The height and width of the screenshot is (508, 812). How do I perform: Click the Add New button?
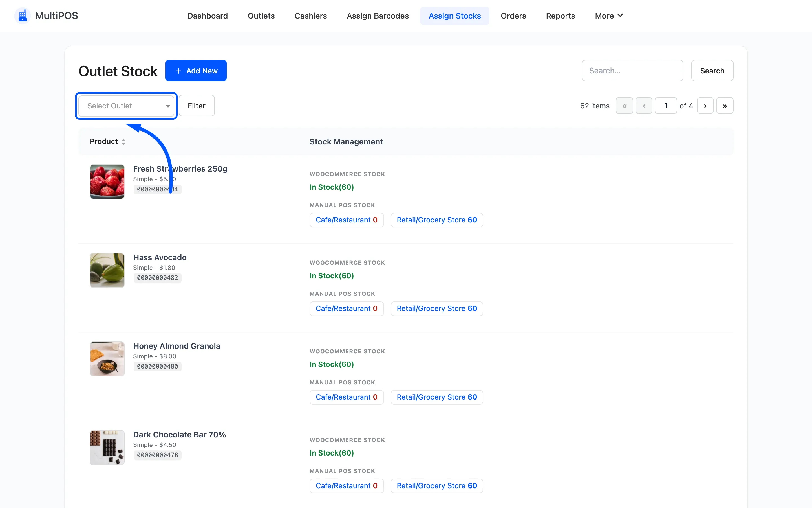pyautogui.click(x=196, y=71)
